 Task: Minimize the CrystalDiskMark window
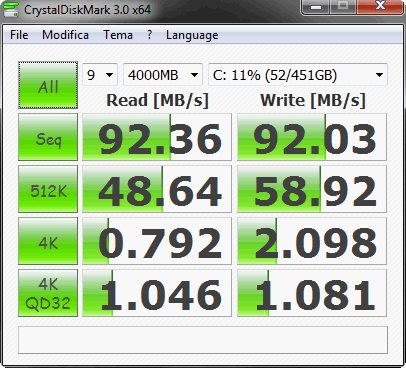point(316,7)
